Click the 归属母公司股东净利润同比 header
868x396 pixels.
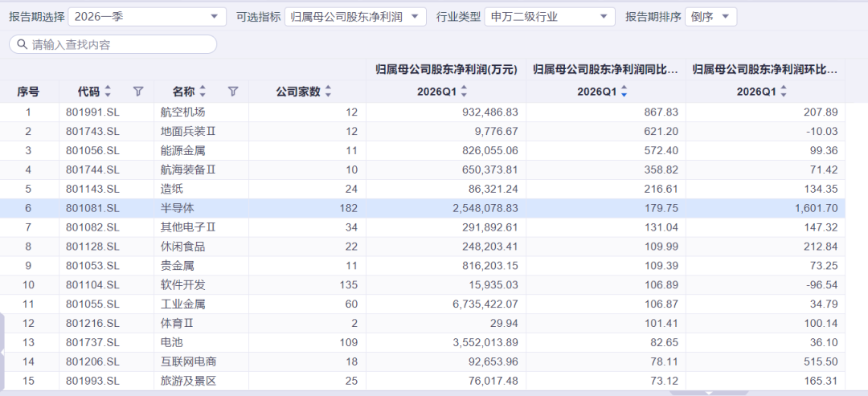click(x=606, y=70)
